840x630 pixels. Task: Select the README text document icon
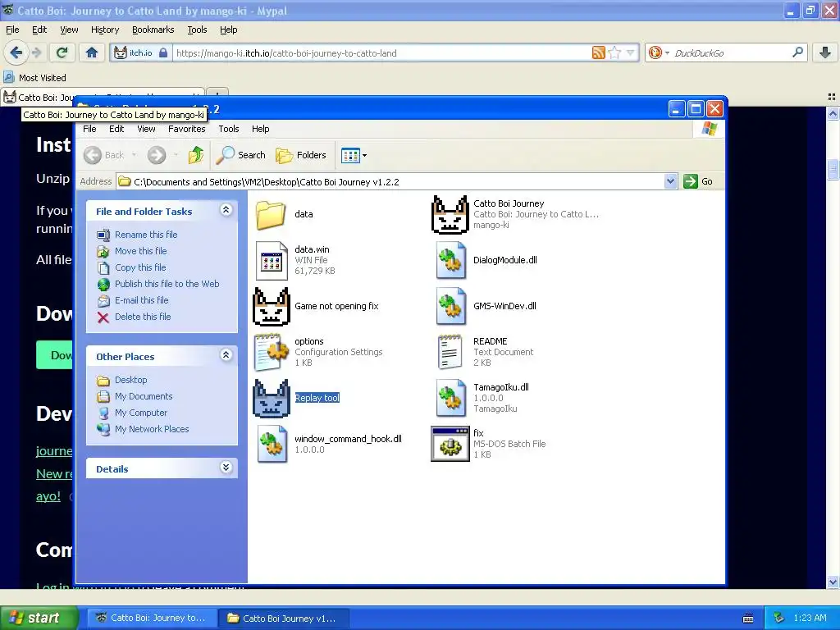tap(450, 353)
